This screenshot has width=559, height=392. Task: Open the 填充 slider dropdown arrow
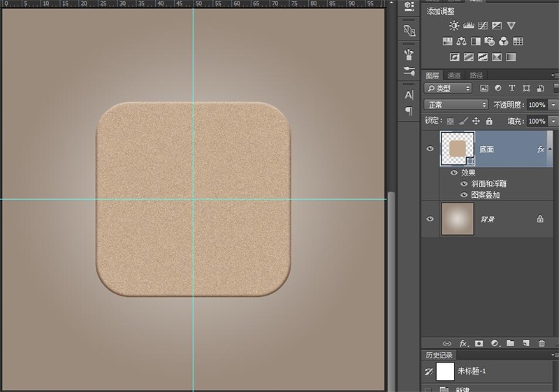click(553, 121)
